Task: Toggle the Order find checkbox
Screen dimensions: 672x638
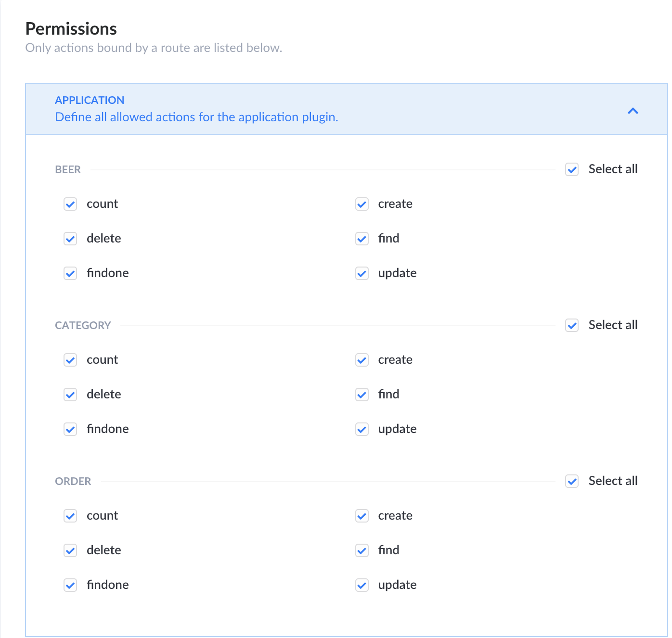Action: (362, 551)
